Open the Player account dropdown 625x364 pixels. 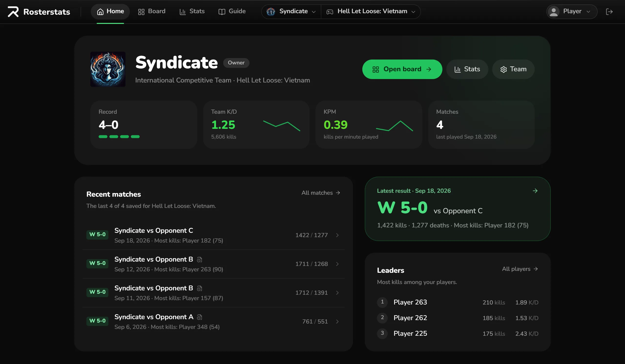pyautogui.click(x=572, y=11)
